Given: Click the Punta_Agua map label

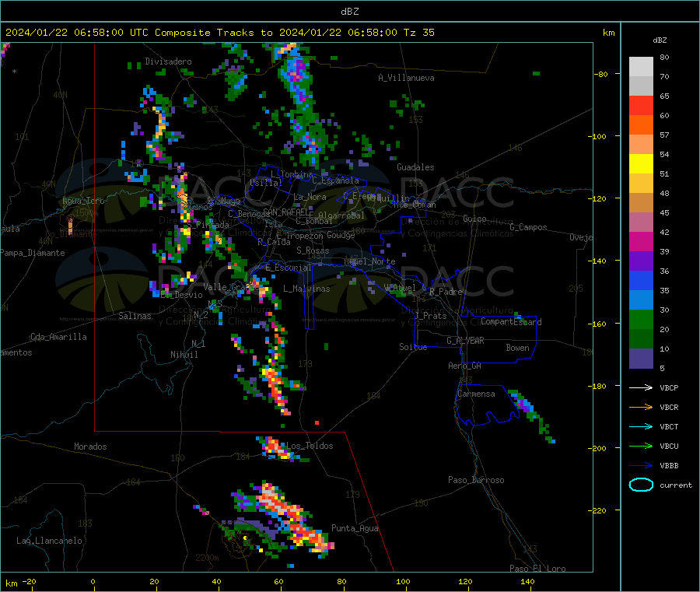Looking at the screenshot, I should 355,528.
